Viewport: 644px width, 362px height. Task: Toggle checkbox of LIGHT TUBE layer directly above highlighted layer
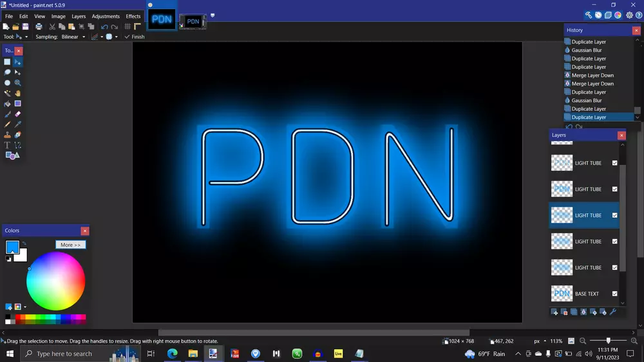click(615, 189)
